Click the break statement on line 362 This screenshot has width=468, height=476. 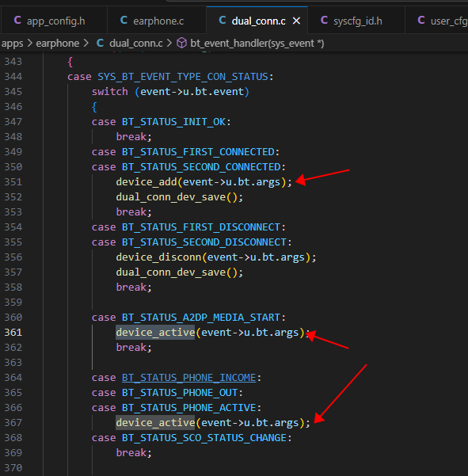click(134, 347)
